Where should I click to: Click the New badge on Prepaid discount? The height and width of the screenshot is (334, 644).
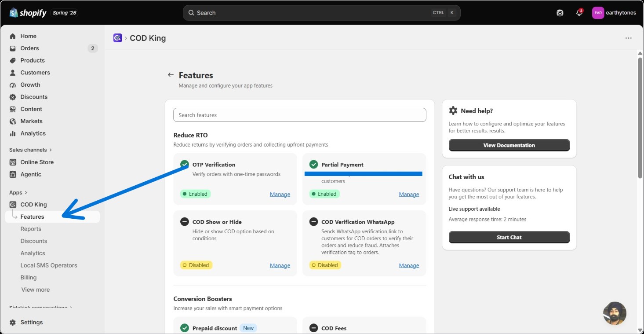pyautogui.click(x=248, y=328)
